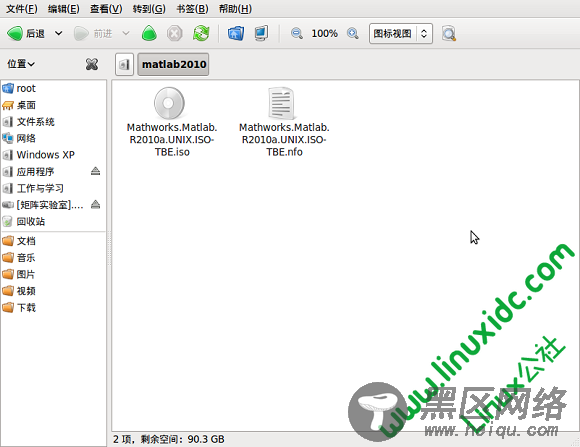The height and width of the screenshot is (447, 580).
Task: Select Desktop (桌面) in the sidebar
Action: tap(53, 105)
